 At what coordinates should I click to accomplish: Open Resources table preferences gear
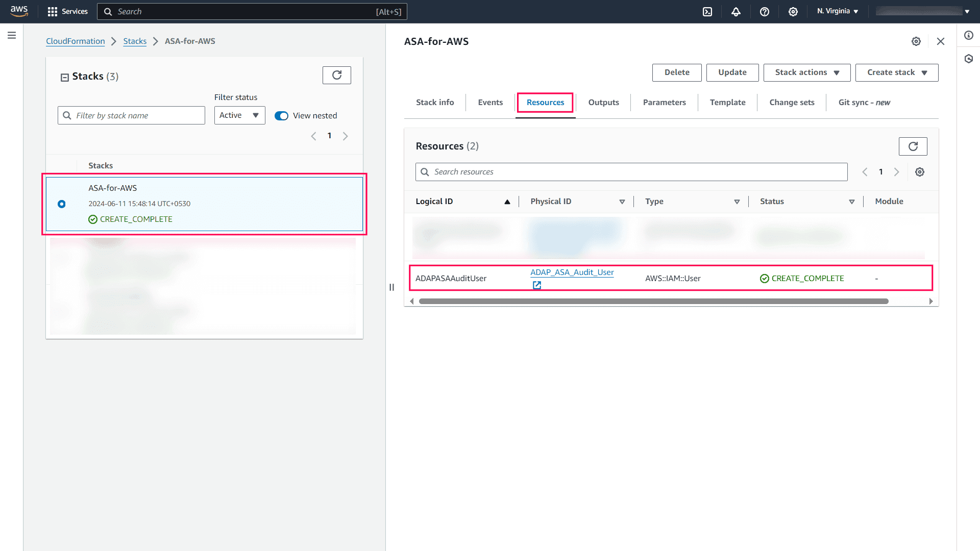pyautogui.click(x=920, y=172)
